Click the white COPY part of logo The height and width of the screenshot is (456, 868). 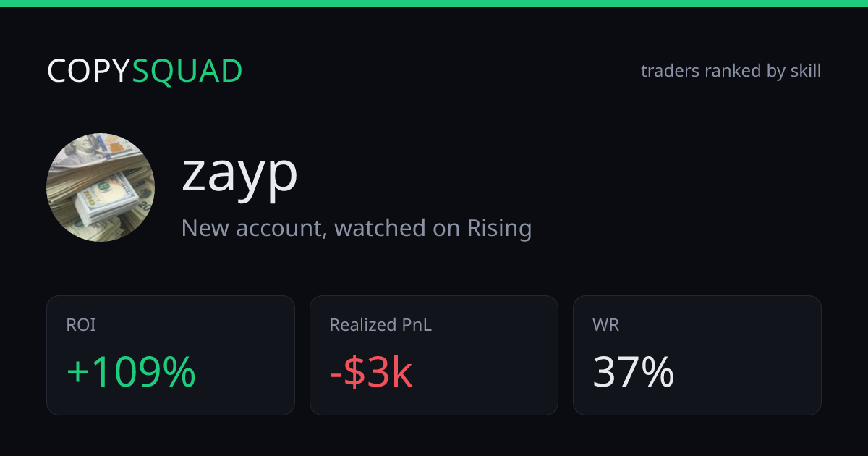(x=89, y=71)
